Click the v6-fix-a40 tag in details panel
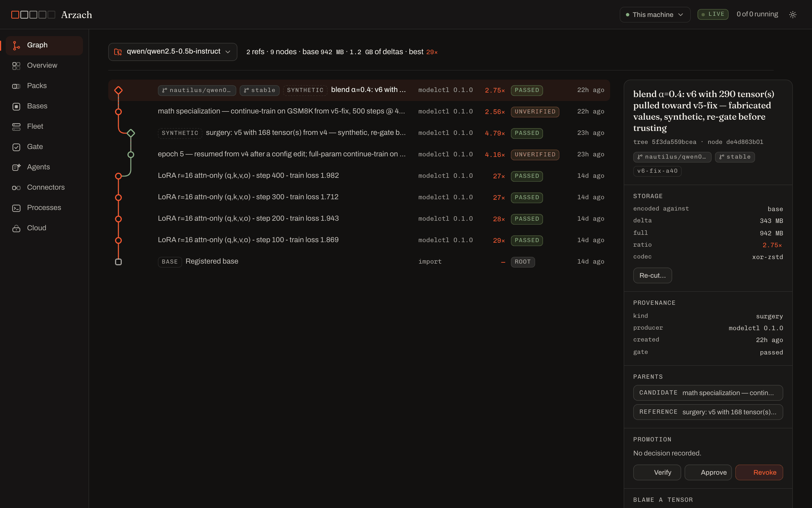 [x=657, y=171]
